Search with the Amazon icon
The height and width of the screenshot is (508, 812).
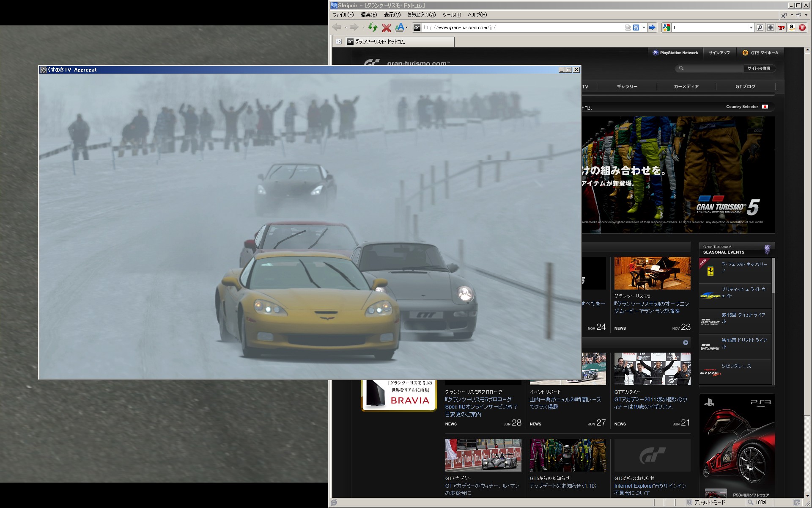792,28
